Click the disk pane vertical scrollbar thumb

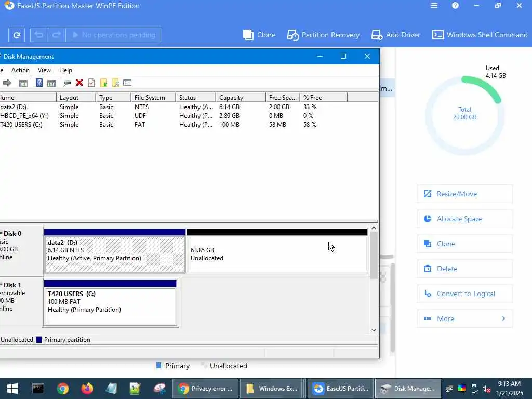(374, 256)
